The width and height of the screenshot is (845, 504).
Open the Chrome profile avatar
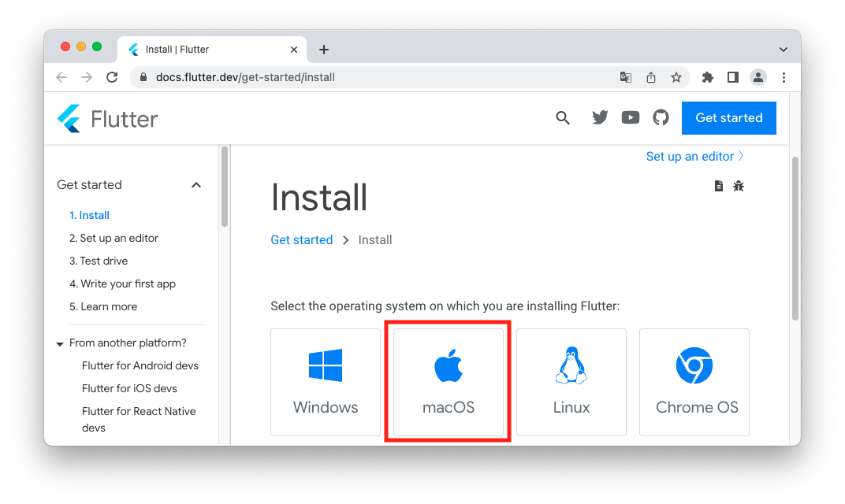[758, 77]
